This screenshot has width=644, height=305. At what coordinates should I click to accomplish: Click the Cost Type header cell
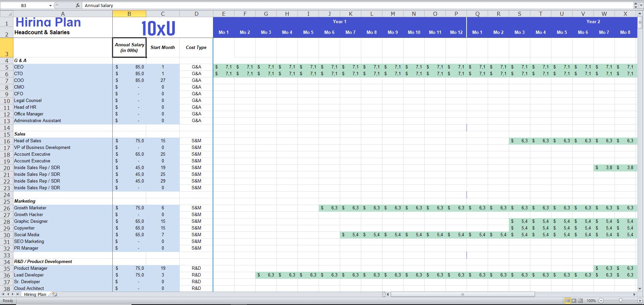pos(196,48)
